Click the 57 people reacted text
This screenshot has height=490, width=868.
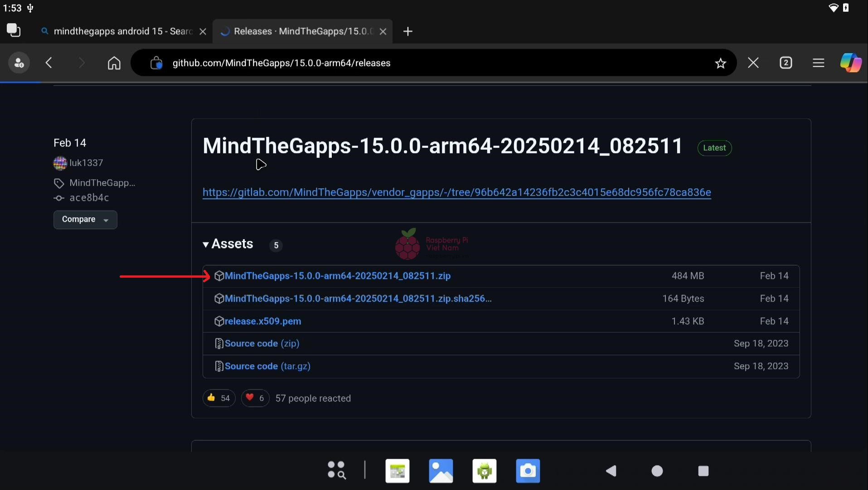(x=313, y=398)
